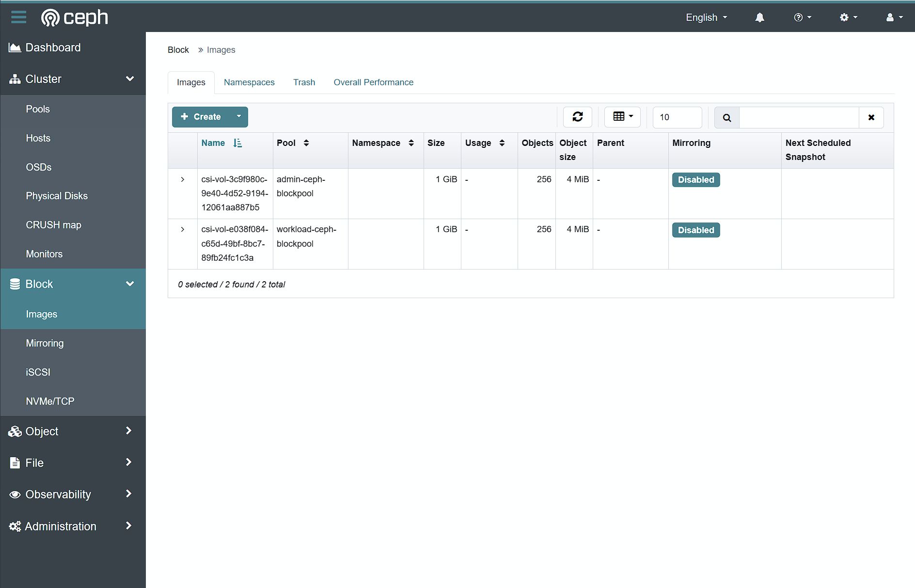Switch to the Overall Performance tab
Image resolution: width=915 pixels, height=588 pixels.
(373, 82)
